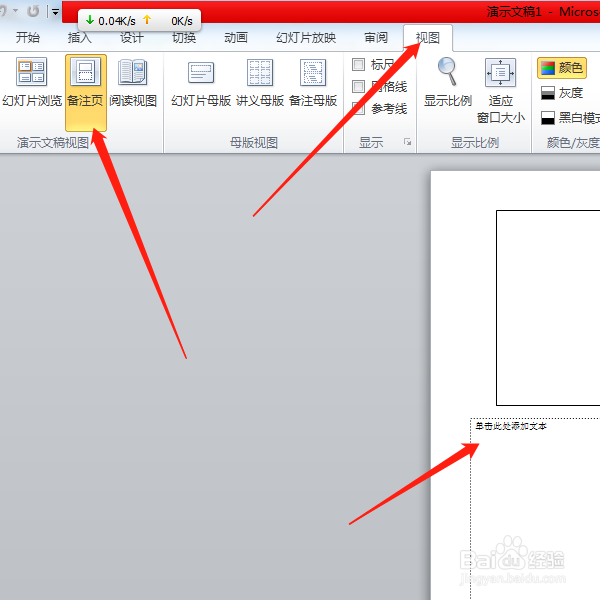Select Color mode (颜色)
Screen dimensions: 600x600
[x=562, y=68]
